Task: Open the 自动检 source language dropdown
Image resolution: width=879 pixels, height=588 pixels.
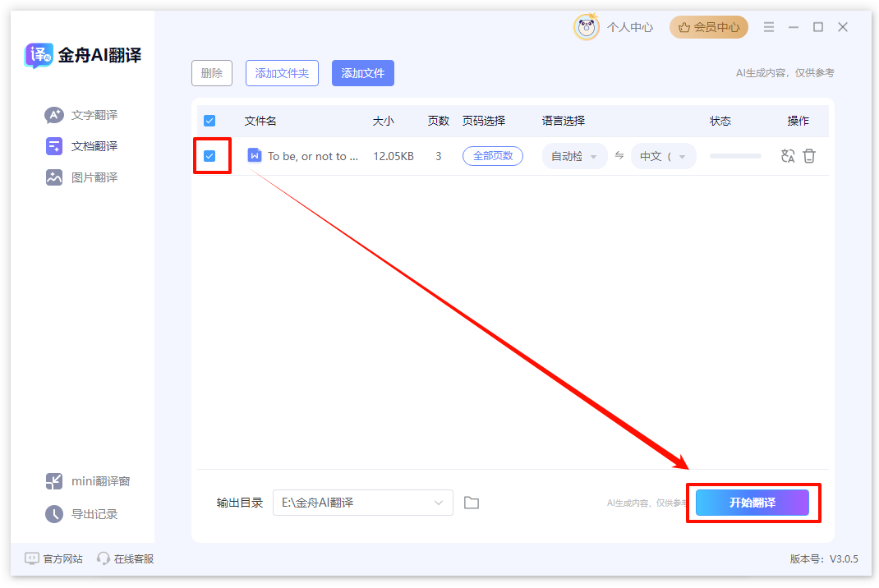Action: point(573,155)
